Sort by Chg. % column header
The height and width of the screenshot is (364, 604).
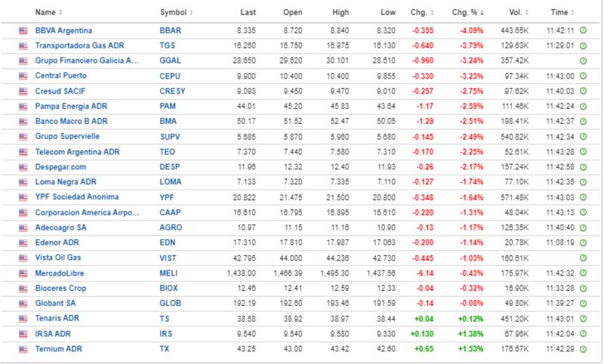point(467,13)
